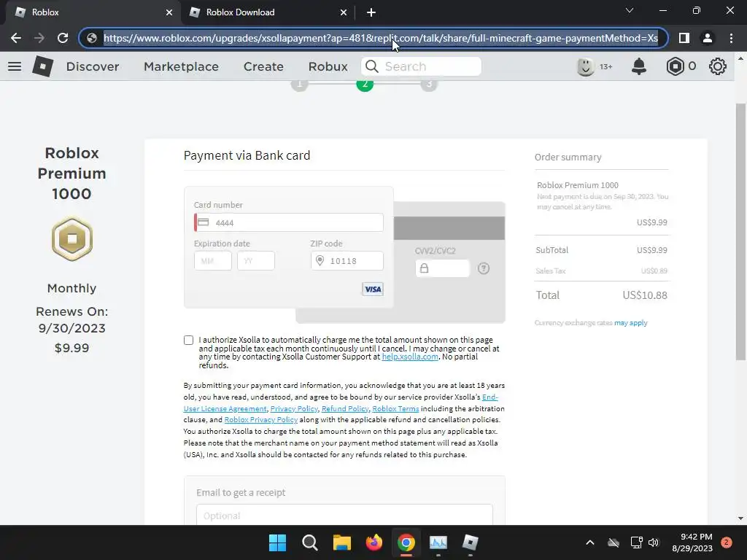Close the Roblox Download tab

click(x=344, y=12)
